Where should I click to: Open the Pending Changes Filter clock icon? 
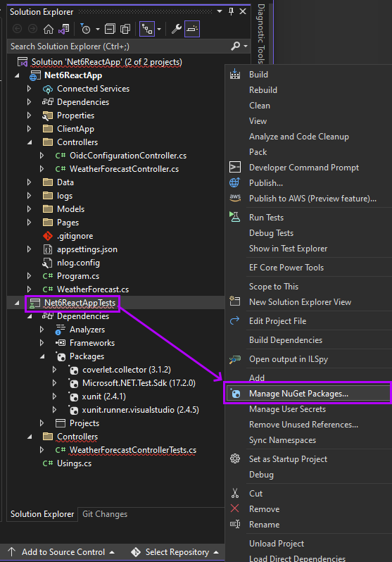(x=85, y=29)
